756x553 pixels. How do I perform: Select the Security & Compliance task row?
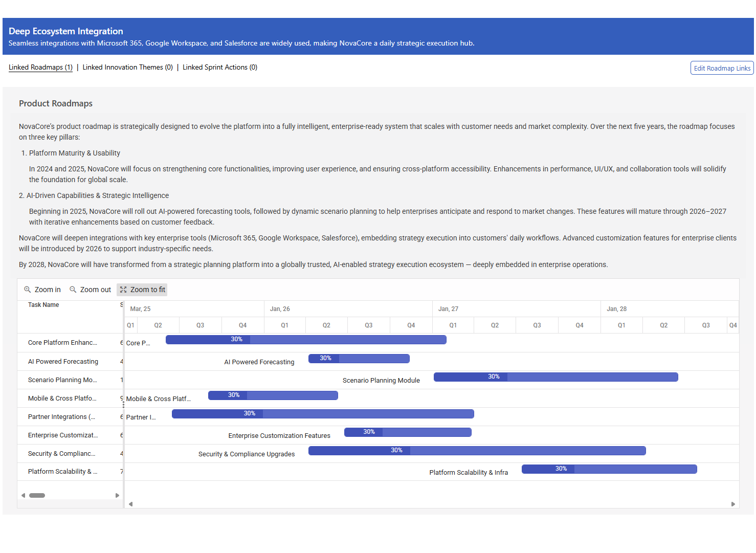(x=61, y=454)
